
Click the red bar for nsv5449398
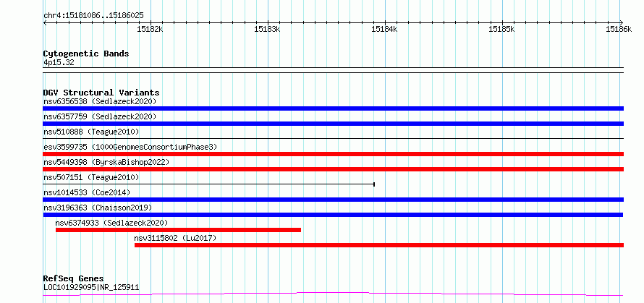pyautogui.click(x=333, y=169)
